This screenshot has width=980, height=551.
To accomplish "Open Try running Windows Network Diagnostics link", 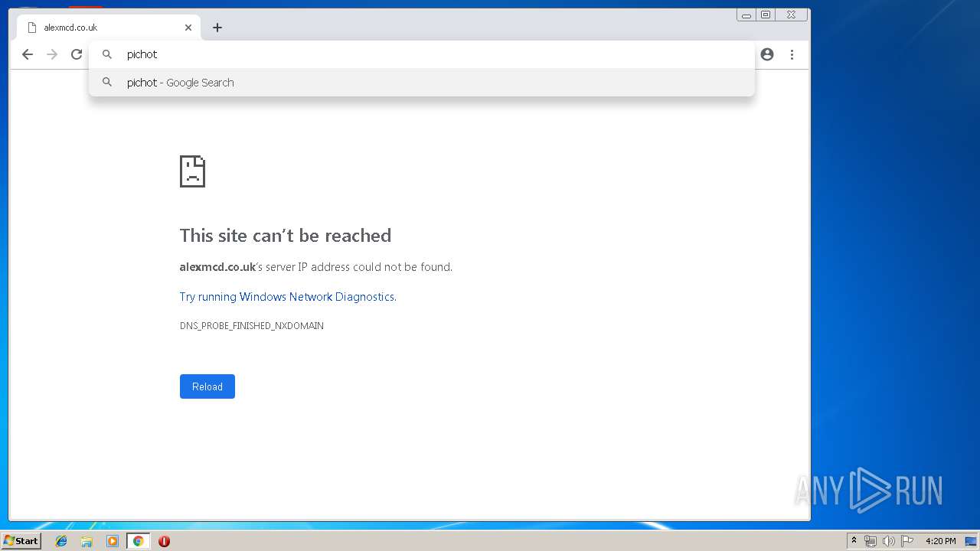I will pos(288,297).
